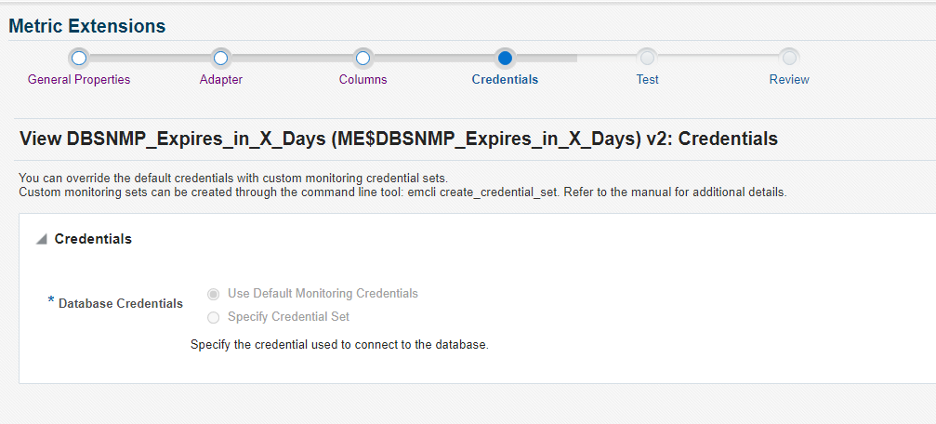Click the Credentials step label
The width and height of the screenshot is (936, 424).
tap(505, 79)
